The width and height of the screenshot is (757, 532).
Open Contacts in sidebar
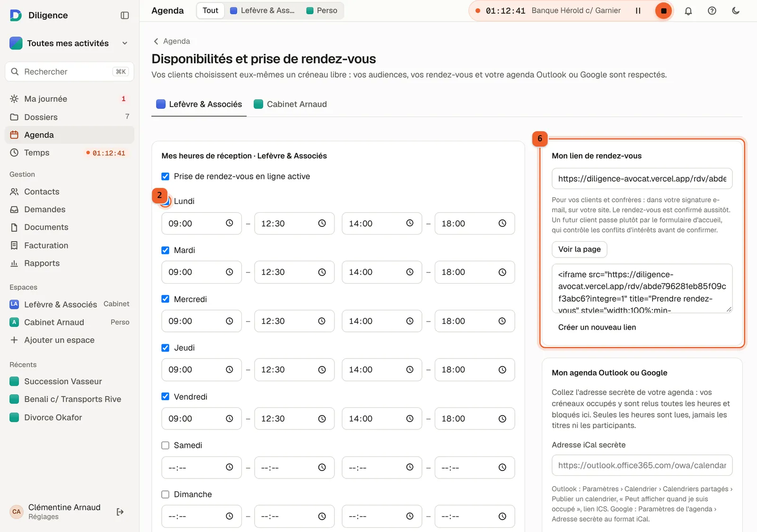70,192
